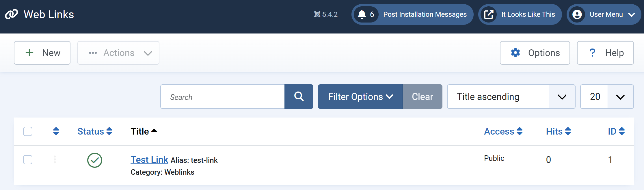This screenshot has height=190, width=644.
Task: Click the drag handle for Test Link
Action: 55,159
